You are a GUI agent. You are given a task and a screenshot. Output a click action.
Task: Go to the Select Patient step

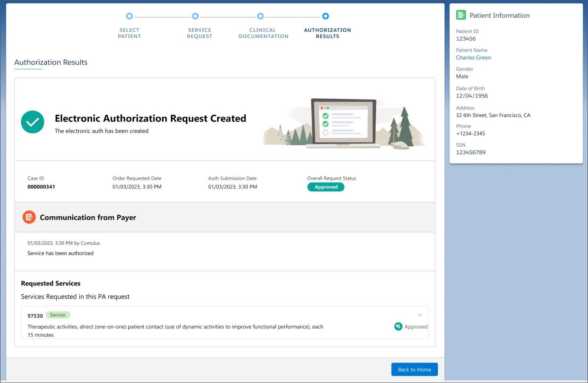click(129, 16)
